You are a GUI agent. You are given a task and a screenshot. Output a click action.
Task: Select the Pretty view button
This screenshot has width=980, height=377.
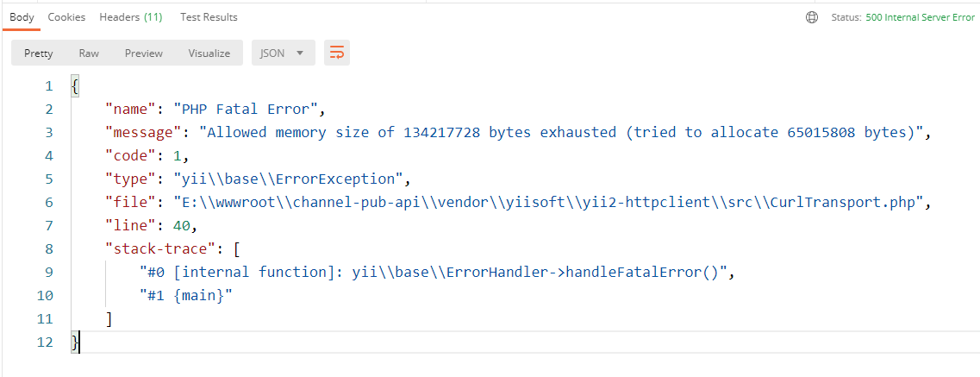point(39,53)
